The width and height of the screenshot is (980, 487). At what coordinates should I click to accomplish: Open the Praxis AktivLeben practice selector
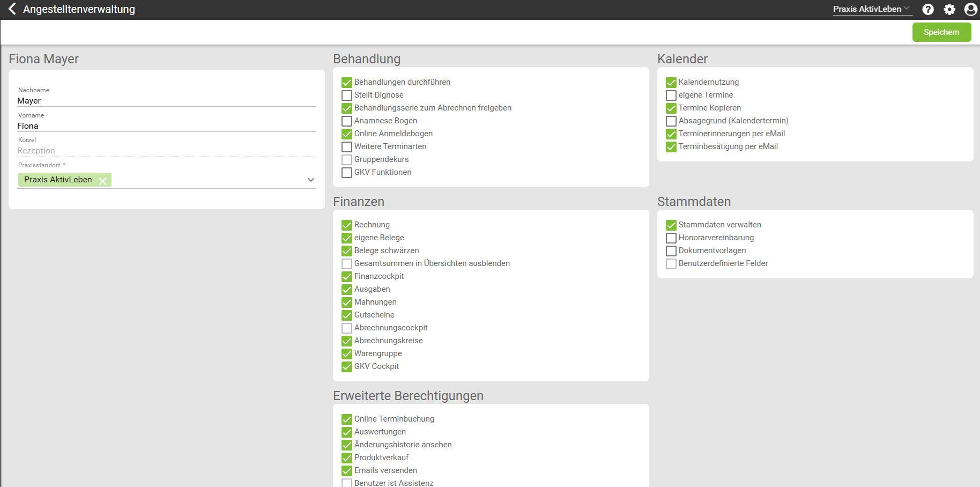pyautogui.click(x=871, y=9)
